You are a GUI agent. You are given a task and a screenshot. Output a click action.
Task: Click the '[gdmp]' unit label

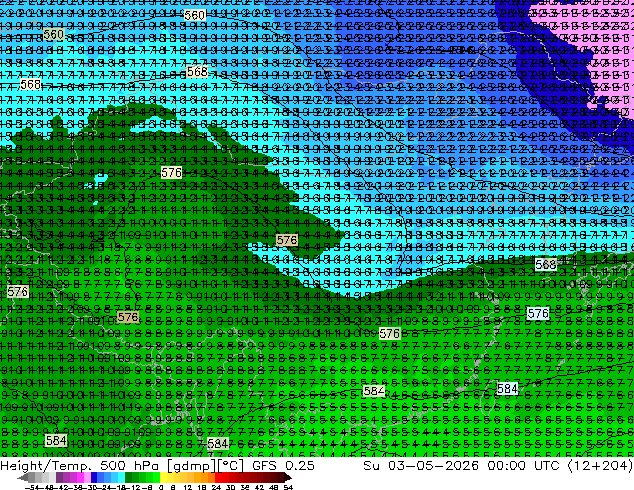(190, 465)
